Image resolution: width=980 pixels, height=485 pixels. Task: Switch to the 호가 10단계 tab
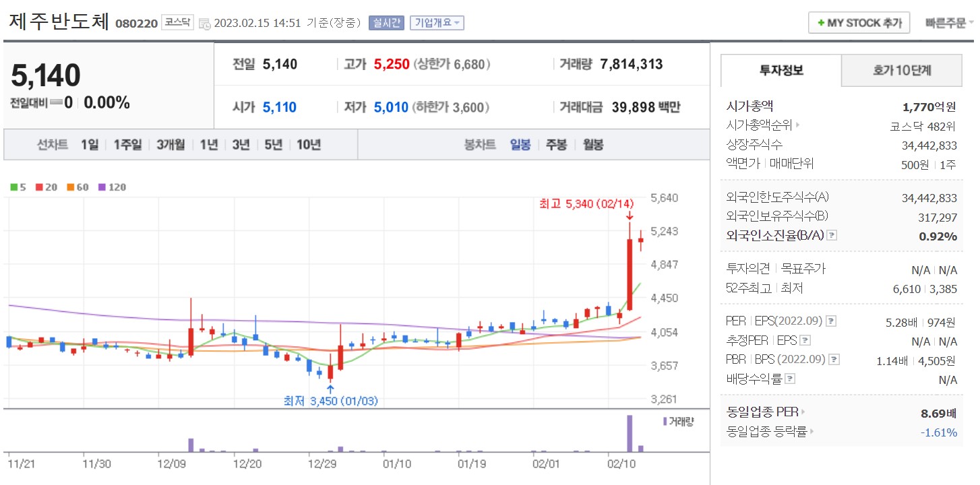coord(900,70)
